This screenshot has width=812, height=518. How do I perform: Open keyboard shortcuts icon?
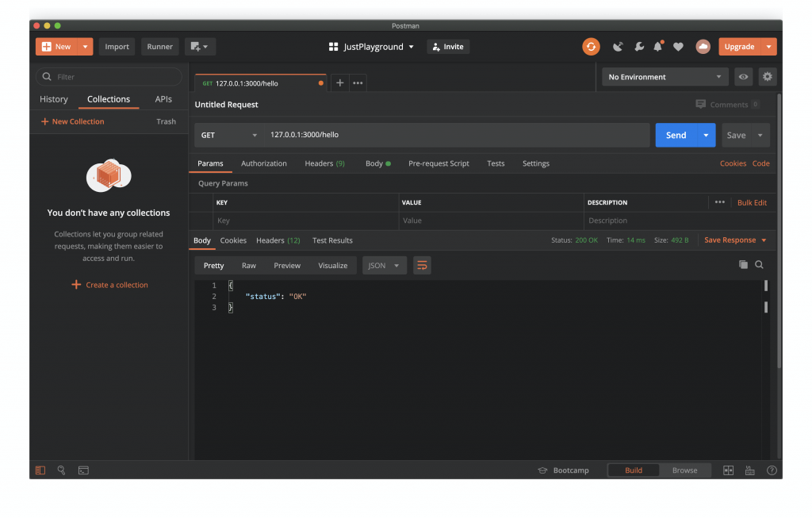[x=750, y=470]
